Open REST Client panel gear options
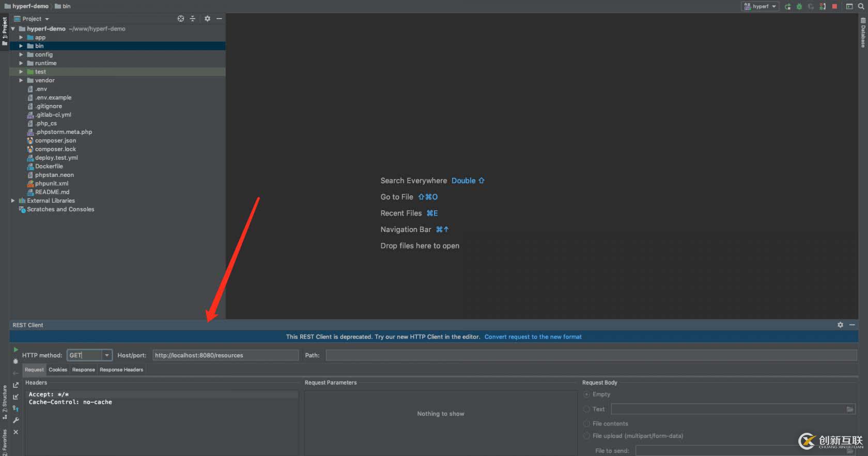Viewport: 868px width, 456px height. coord(840,325)
